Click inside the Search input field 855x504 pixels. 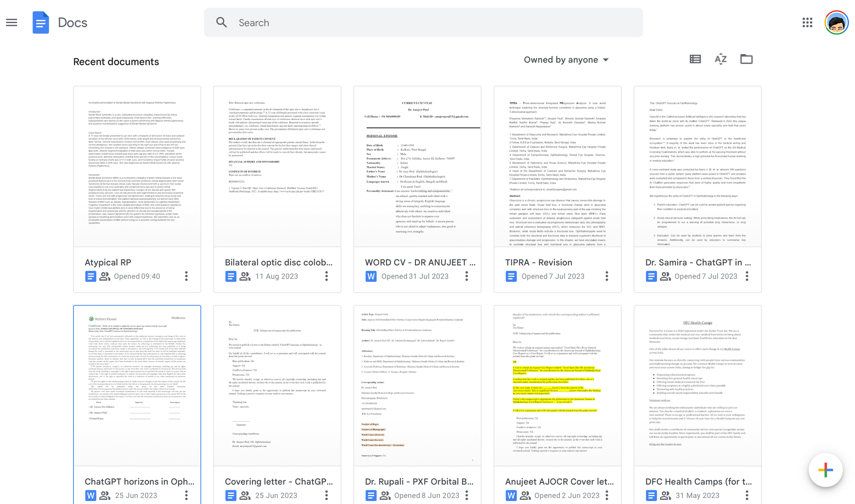[x=427, y=23]
